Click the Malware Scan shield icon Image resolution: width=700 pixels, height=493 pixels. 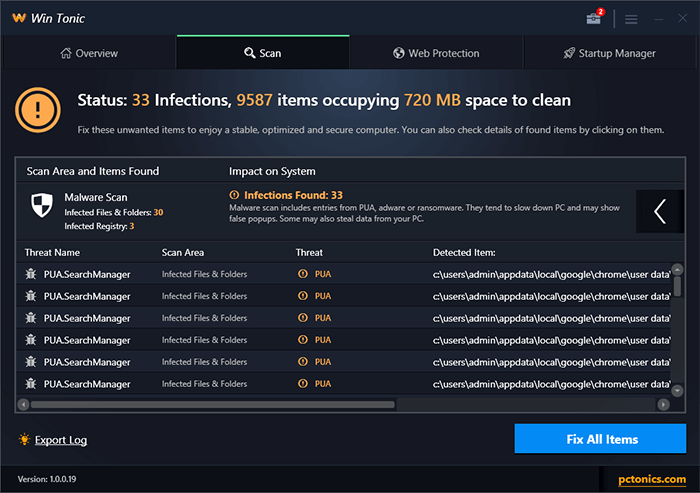41,204
